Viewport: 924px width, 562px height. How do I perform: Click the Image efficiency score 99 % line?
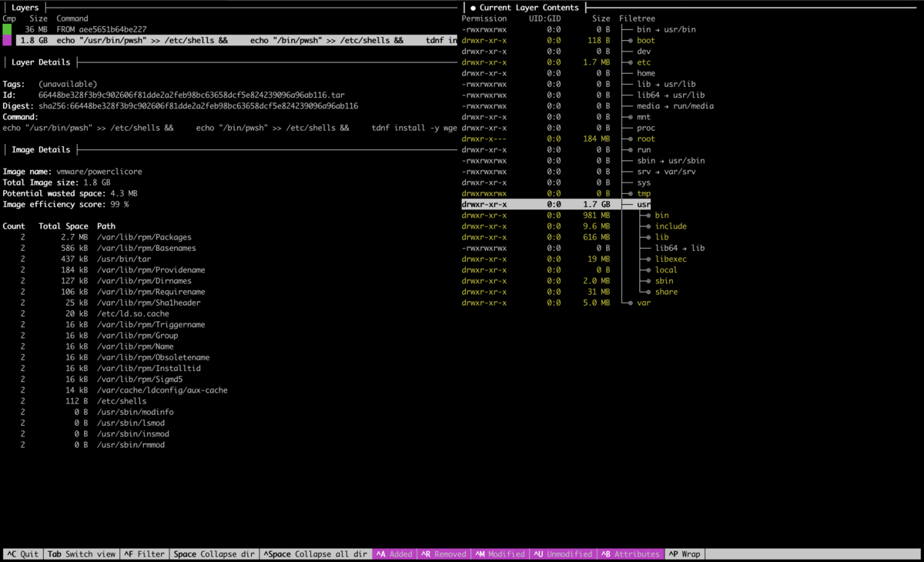pyautogui.click(x=65, y=205)
